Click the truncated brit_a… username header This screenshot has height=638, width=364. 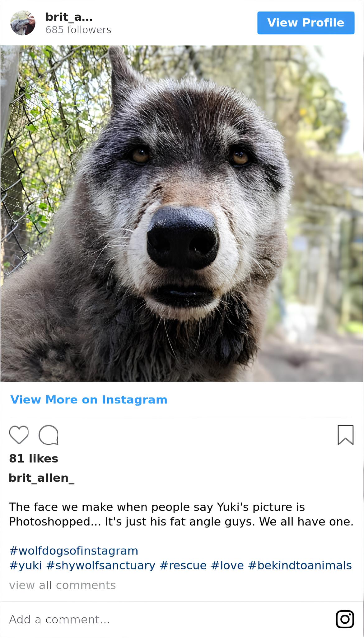(x=69, y=17)
